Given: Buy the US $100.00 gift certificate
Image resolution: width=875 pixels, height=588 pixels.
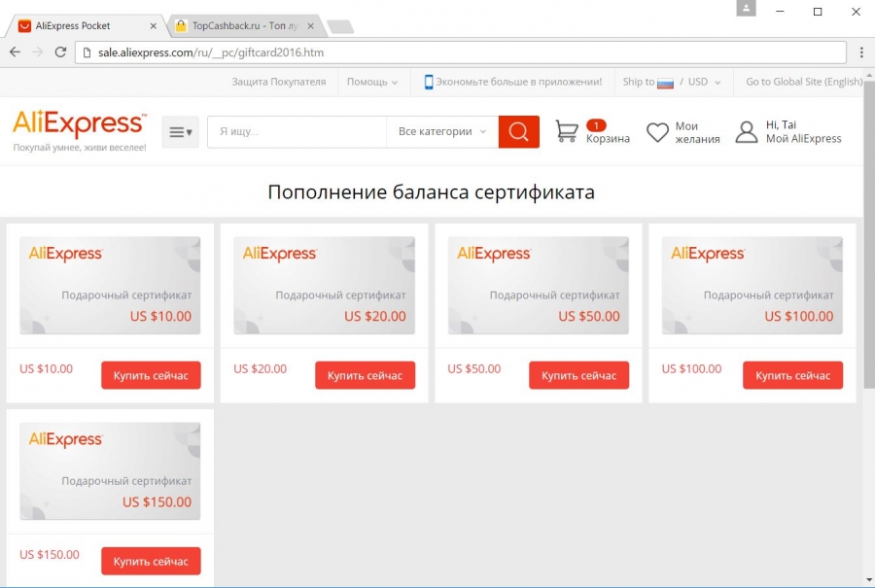Looking at the screenshot, I should pyautogui.click(x=792, y=375).
